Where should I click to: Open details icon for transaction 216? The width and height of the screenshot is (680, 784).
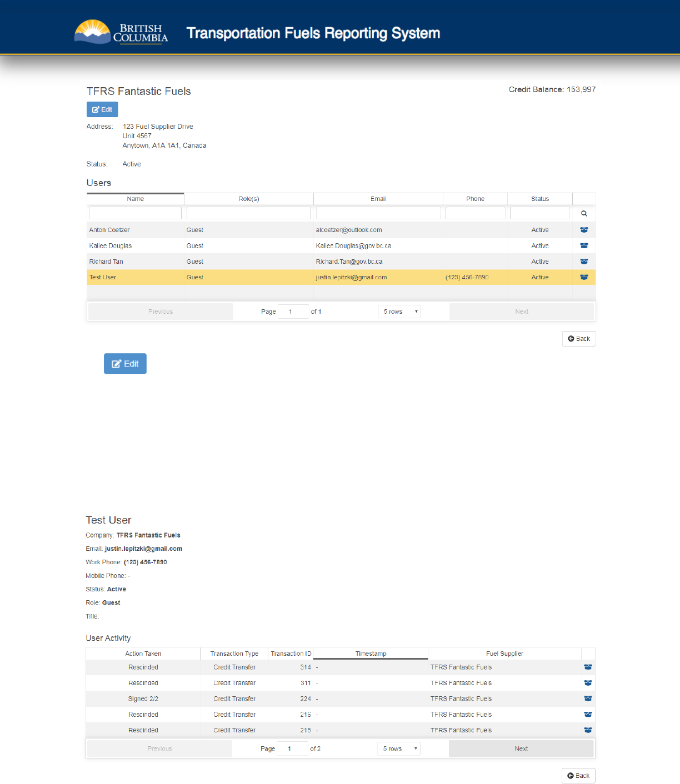(588, 715)
